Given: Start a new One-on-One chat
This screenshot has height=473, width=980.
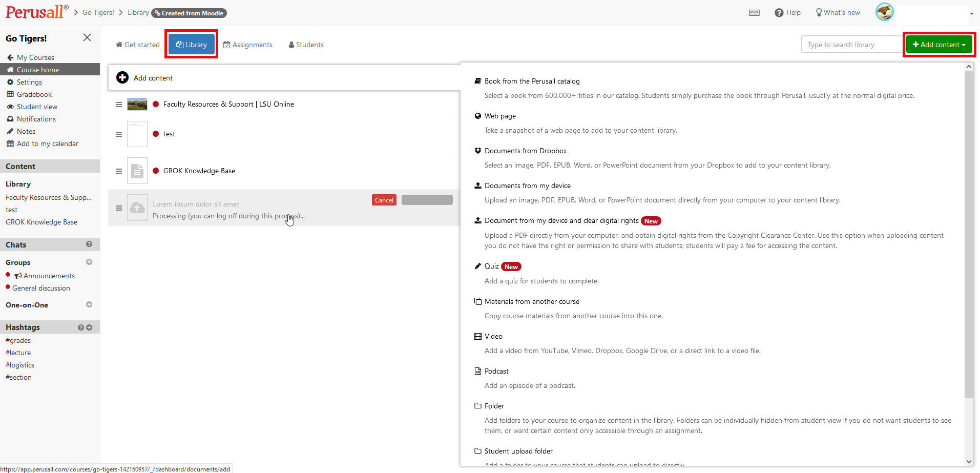Looking at the screenshot, I should click(x=89, y=304).
